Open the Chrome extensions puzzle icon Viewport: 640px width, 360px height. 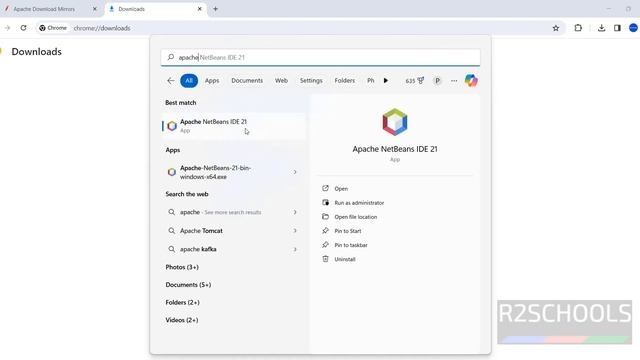click(x=578, y=28)
